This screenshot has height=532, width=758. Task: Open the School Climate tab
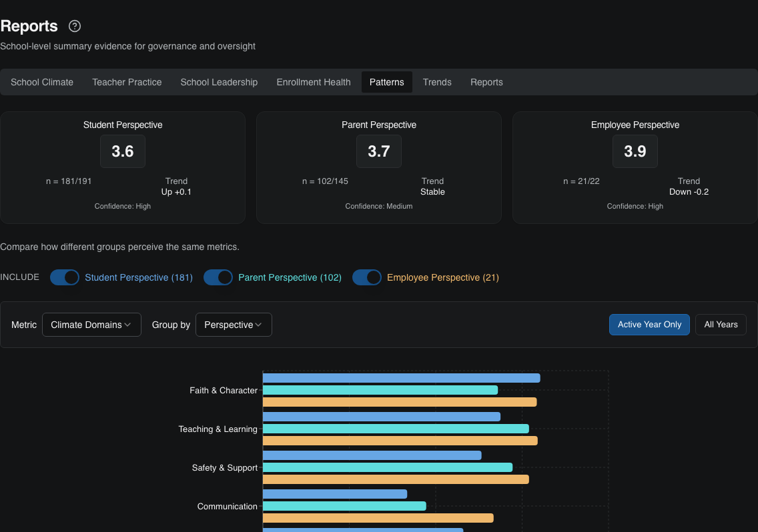coord(42,82)
